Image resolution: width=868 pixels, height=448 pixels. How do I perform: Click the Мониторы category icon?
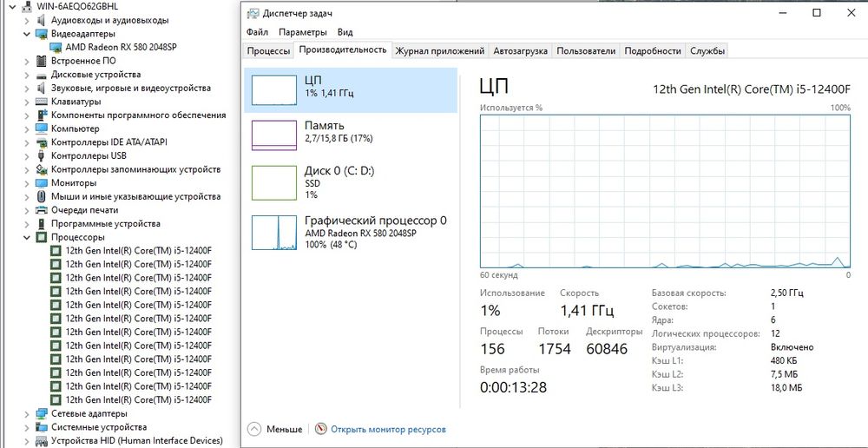point(41,182)
